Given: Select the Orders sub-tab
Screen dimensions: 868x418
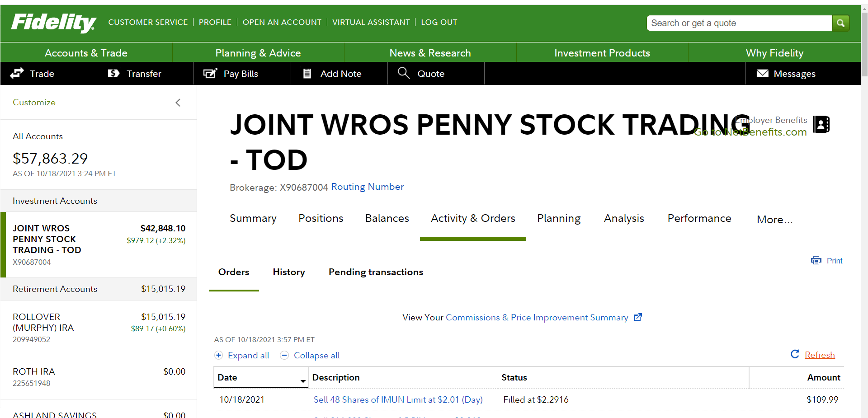Looking at the screenshot, I should (234, 272).
